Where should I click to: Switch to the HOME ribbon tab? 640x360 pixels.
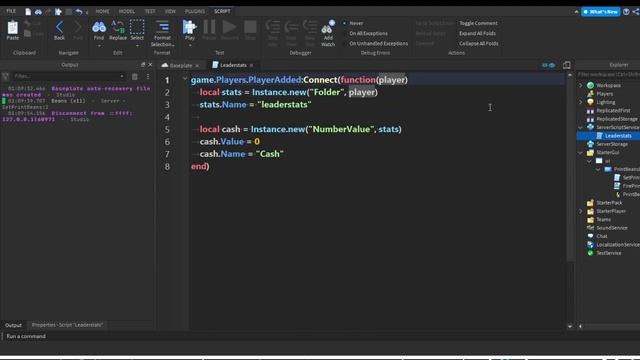tap(102, 11)
